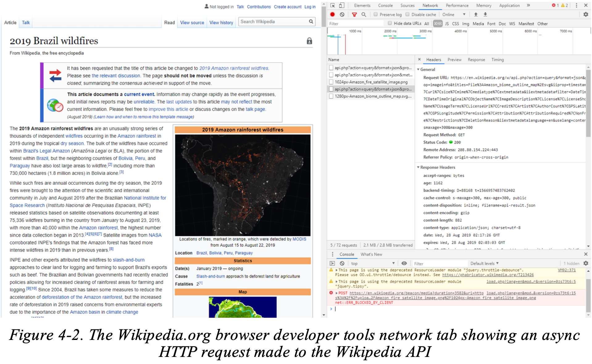The width and height of the screenshot is (592, 364).
Task: Collapse the Response Headers section
Action: 419,167
